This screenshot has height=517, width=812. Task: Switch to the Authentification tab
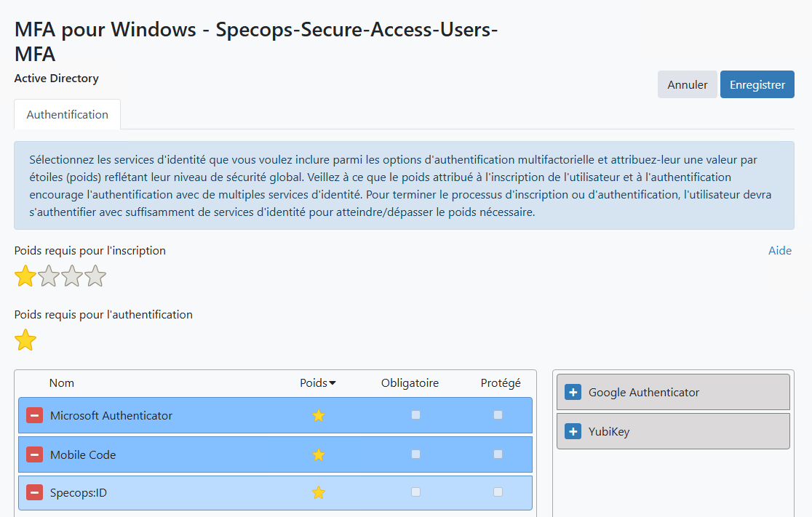67,114
